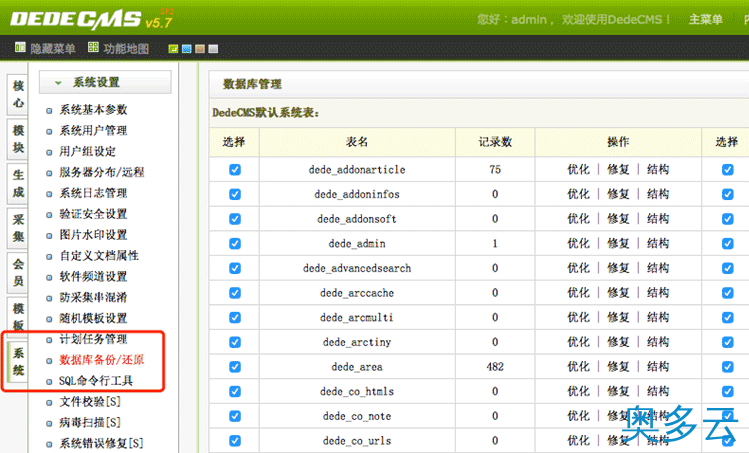Uncheck the left checkbox for dede_co_htmls
Image resolution: width=749 pixels, height=453 pixels.
click(235, 391)
